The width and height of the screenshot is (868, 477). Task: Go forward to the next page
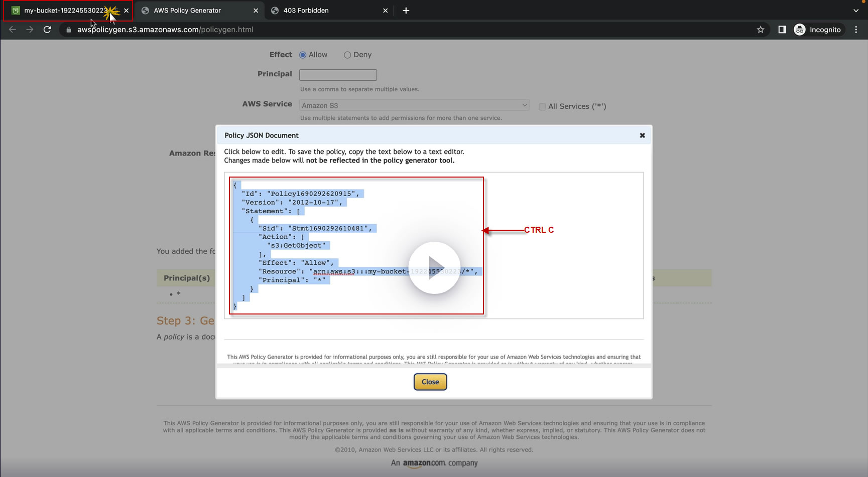[30, 30]
